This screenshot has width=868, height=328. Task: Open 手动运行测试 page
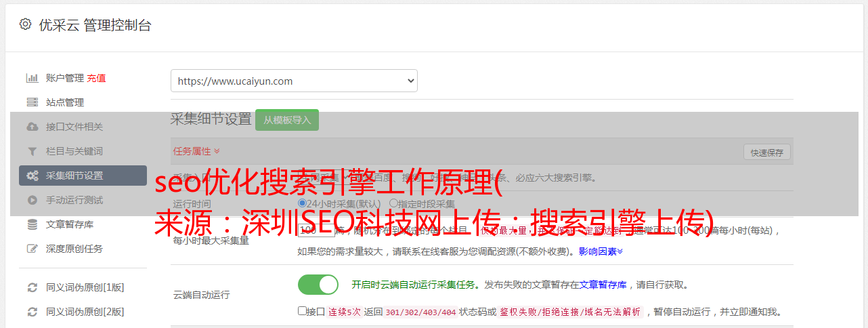click(74, 200)
